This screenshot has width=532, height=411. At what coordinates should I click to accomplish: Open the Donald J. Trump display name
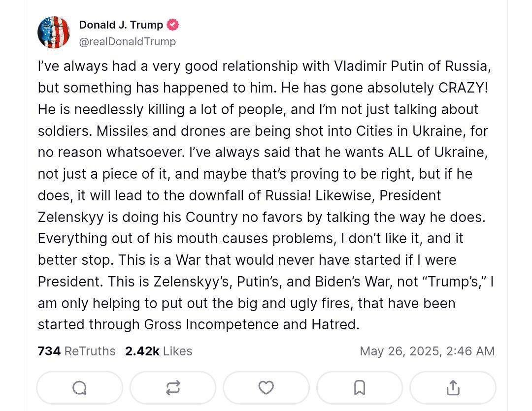pyautogui.click(x=121, y=25)
